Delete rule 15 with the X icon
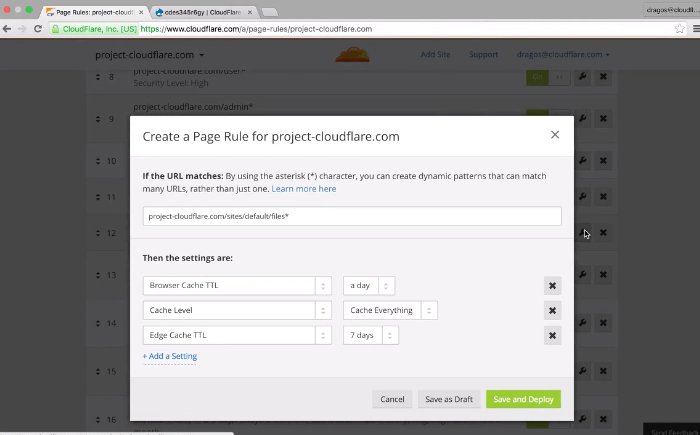700x435 pixels. (x=603, y=371)
